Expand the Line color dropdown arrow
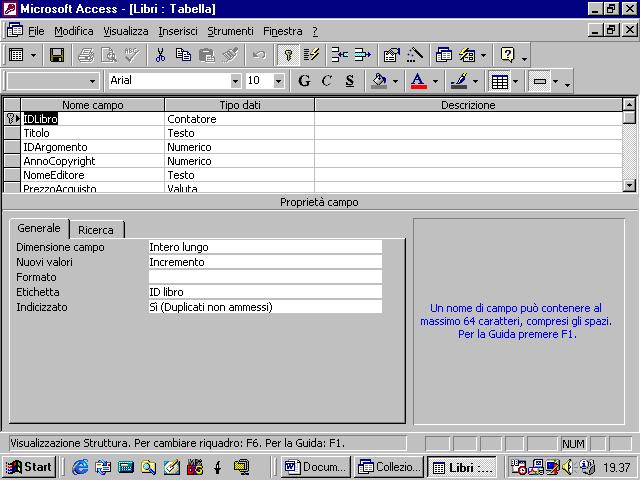 coord(476,81)
